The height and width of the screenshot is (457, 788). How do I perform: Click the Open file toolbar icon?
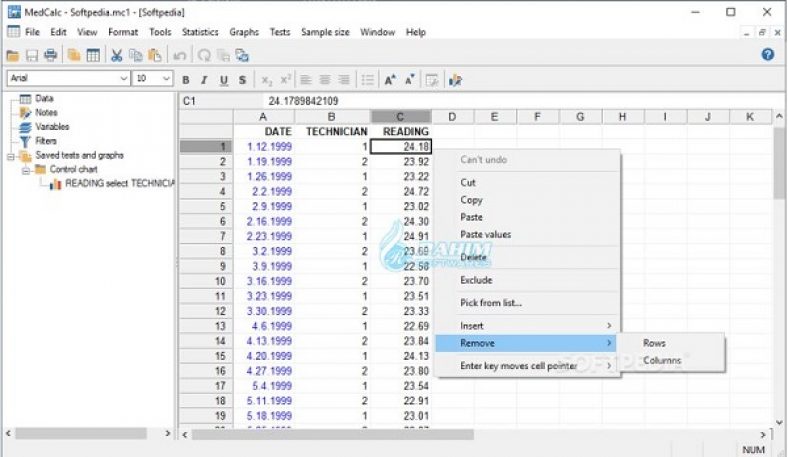pos(13,55)
